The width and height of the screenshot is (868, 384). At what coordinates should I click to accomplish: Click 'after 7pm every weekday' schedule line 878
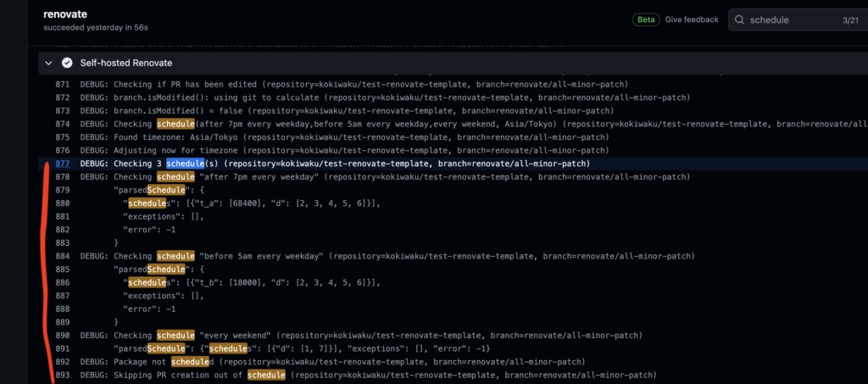coord(385,177)
